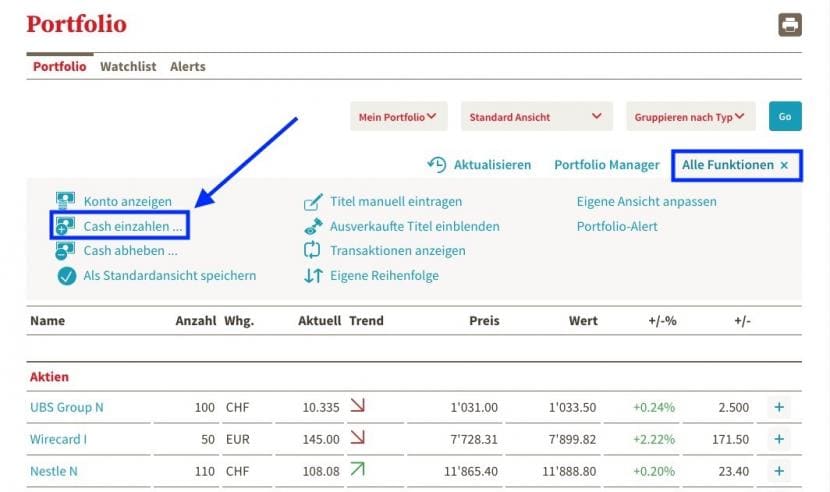Open the Portfolio Manager link
830x492 pixels.
tap(607, 165)
